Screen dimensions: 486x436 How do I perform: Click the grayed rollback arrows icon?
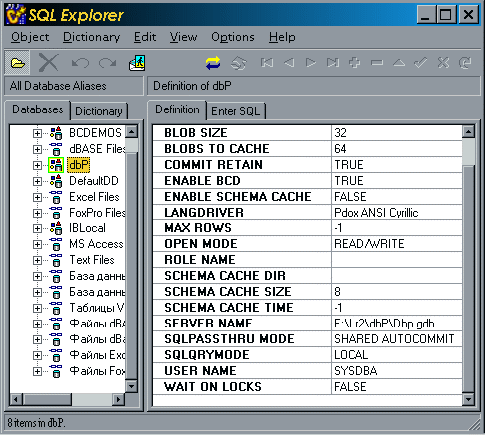click(239, 63)
